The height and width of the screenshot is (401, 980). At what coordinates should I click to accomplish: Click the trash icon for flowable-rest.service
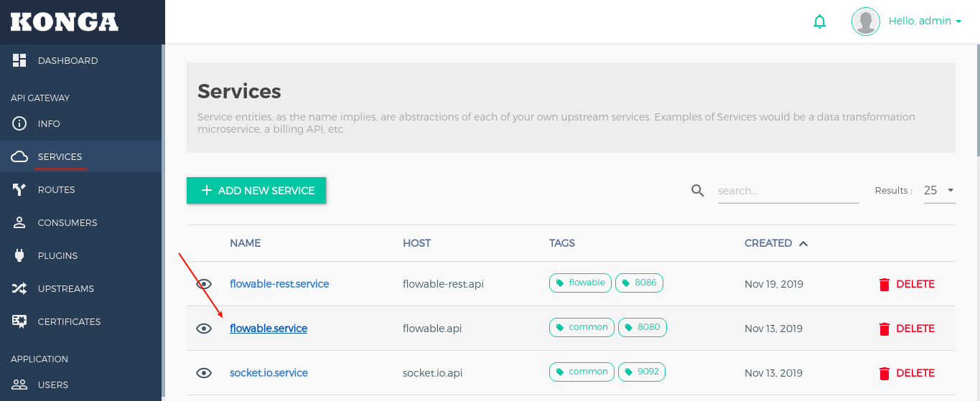pyautogui.click(x=884, y=284)
